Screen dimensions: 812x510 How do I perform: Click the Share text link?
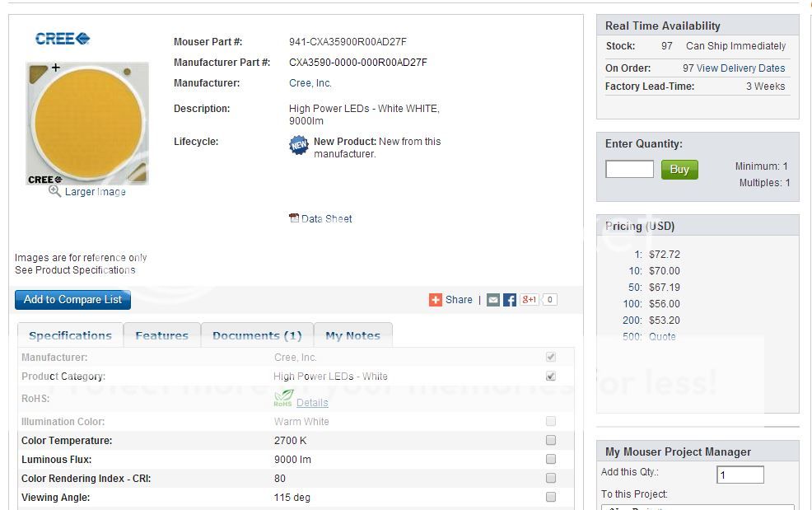[459, 300]
